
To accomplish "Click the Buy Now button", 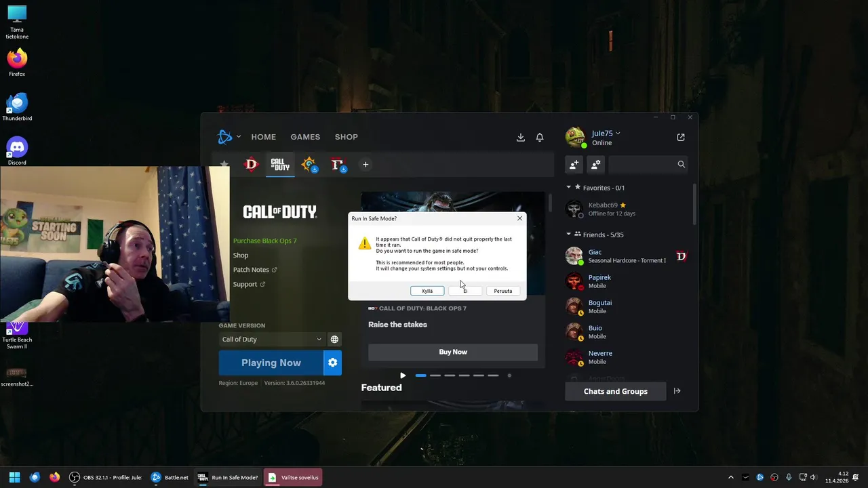I will pyautogui.click(x=453, y=352).
